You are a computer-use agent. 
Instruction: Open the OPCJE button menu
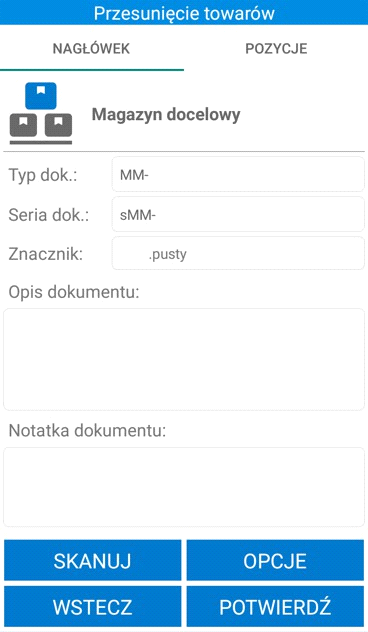pyautogui.click(x=275, y=561)
